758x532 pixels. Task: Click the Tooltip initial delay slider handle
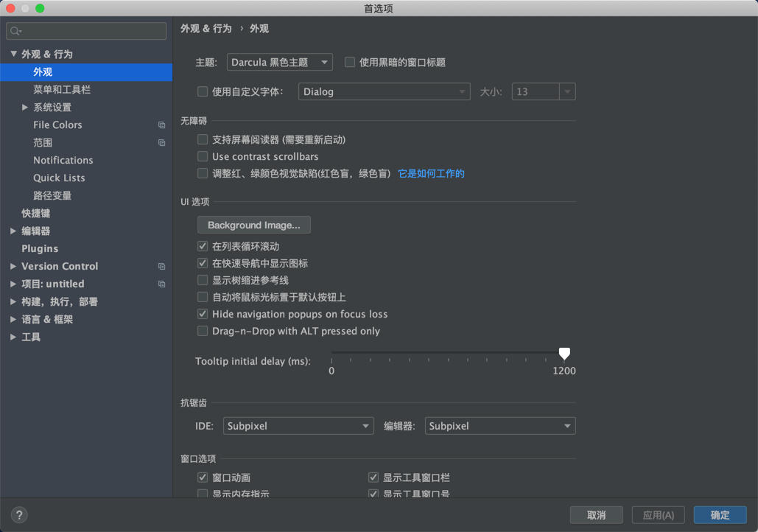tap(564, 354)
